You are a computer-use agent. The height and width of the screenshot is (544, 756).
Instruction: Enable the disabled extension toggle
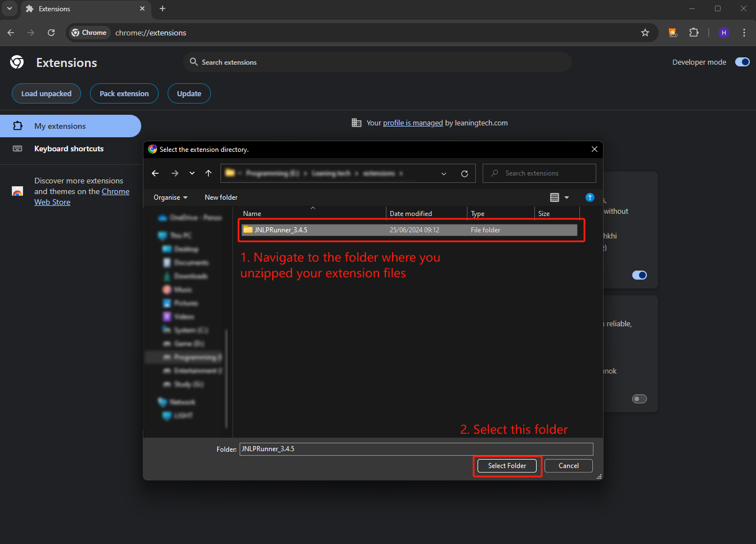[x=639, y=399]
